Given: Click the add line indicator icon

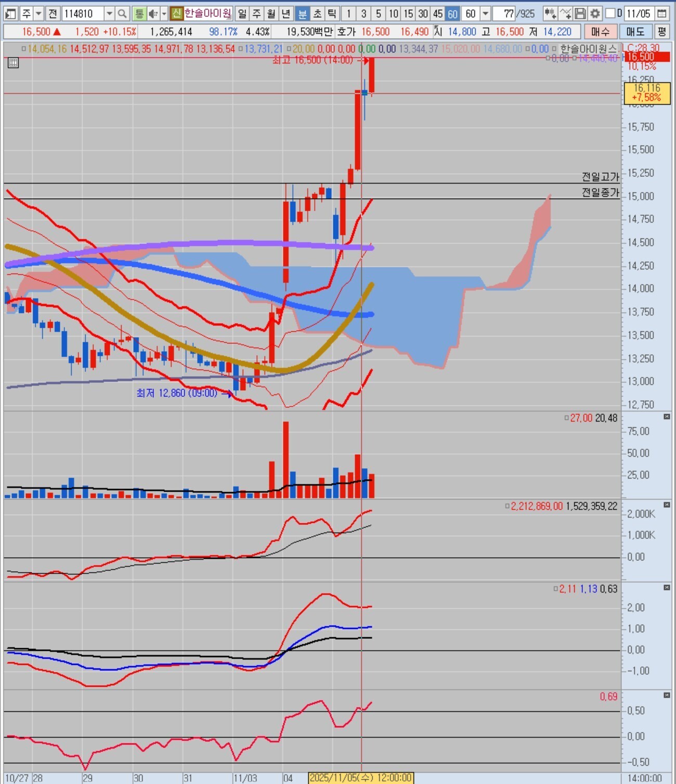Looking at the screenshot, I should coord(566,14).
